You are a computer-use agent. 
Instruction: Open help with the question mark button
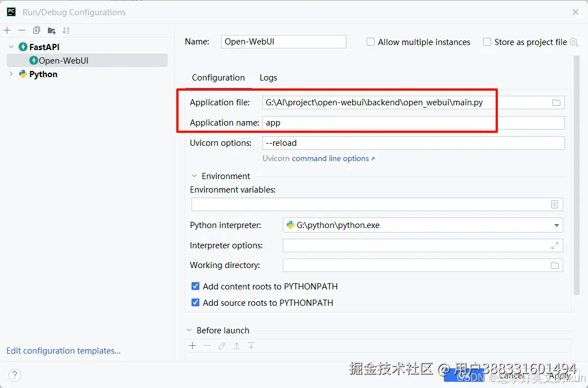click(x=15, y=375)
